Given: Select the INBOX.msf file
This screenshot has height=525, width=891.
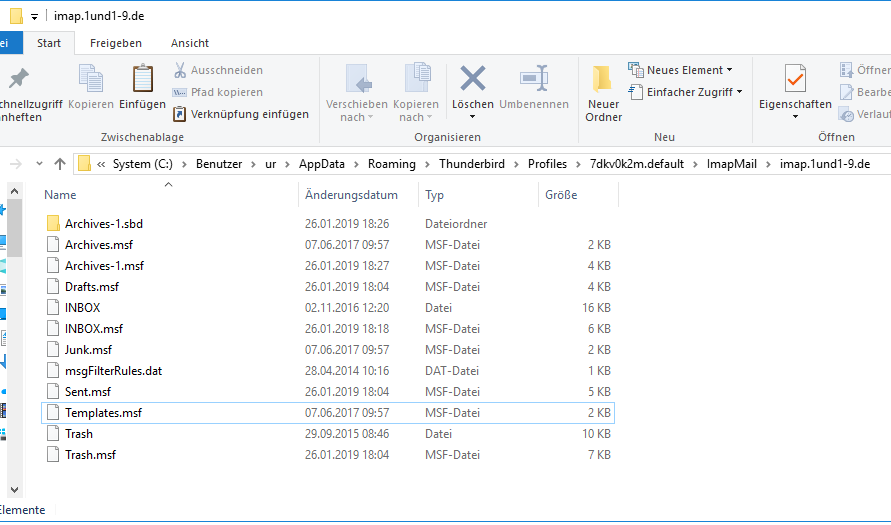Looking at the screenshot, I should click(x=94, y=329).
